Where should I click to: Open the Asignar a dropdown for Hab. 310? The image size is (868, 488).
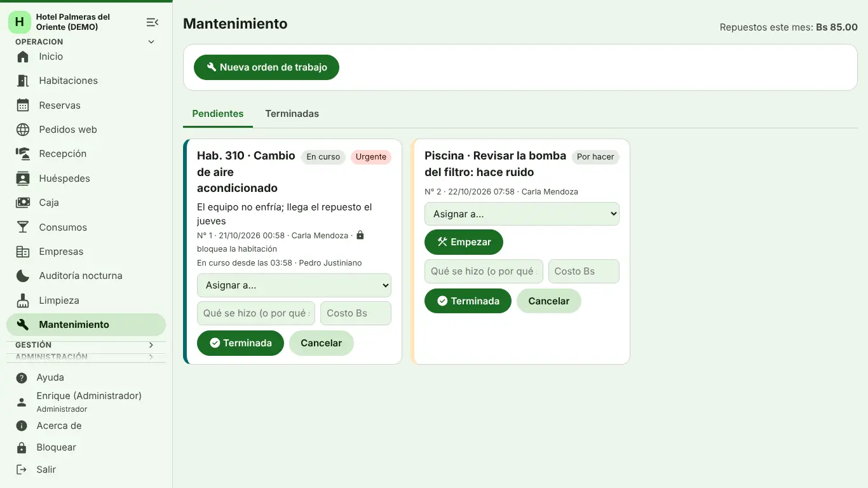tap(294, 285)
